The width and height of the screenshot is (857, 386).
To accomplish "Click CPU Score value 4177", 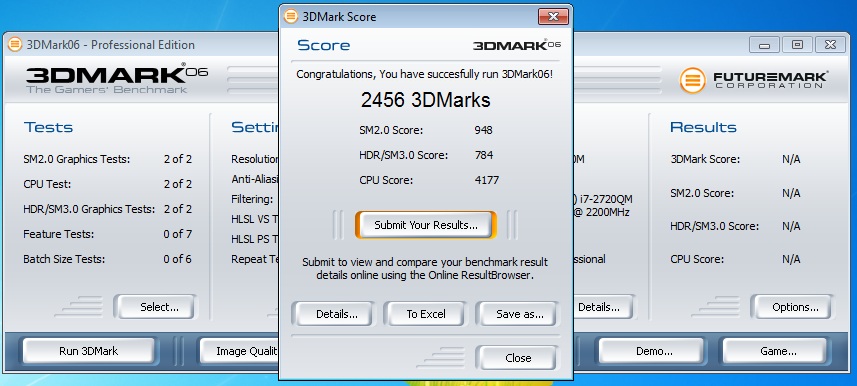I will click(486, 180).
